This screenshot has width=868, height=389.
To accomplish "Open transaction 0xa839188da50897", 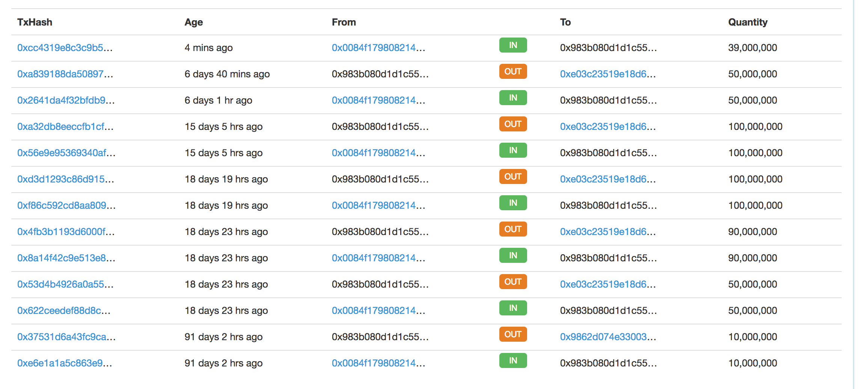I will (x=65, y=74).
